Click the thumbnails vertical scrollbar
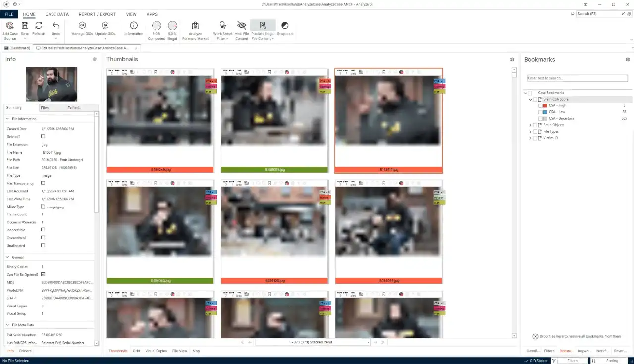Screen dimensions: 634x364 coord(514,202)
